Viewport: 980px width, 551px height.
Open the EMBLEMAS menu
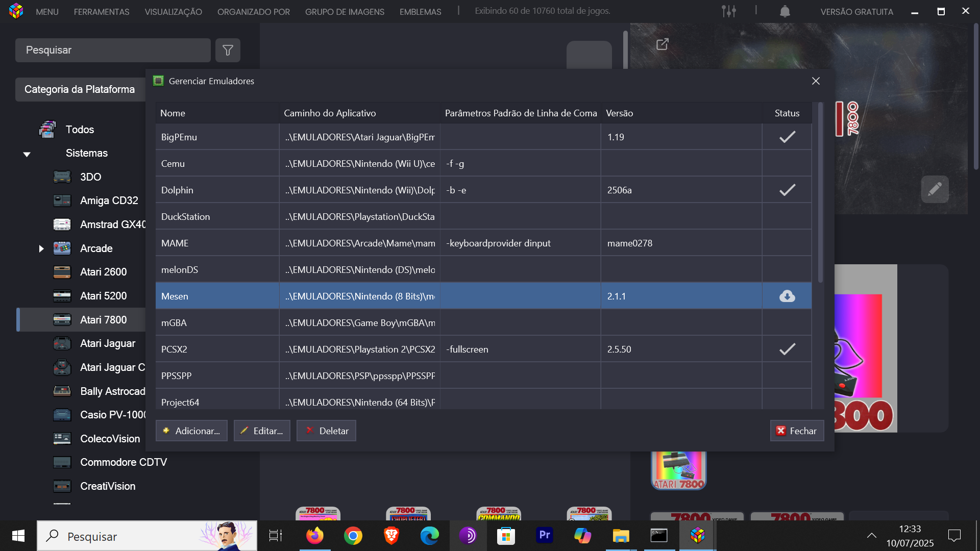point(420,11)
